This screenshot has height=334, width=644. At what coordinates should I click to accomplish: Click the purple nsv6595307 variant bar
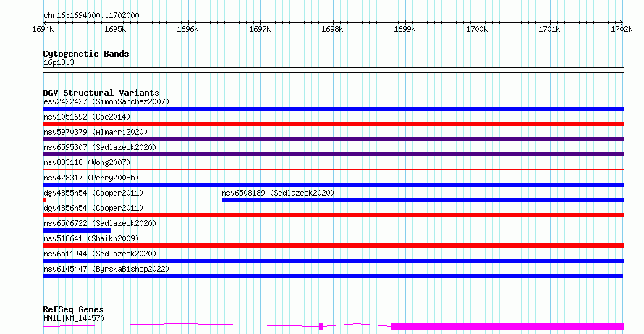(x=333, y=154)
